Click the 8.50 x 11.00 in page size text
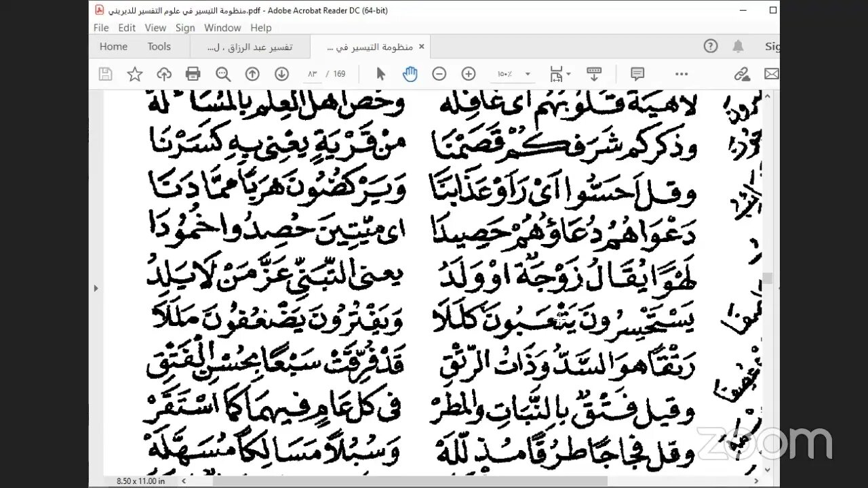868x488 pixels. [141, 481]
